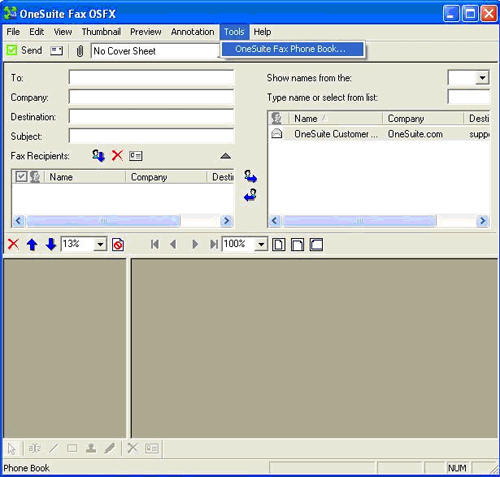Screen dimensions: 500x477
Task: Open the Help menu
Action: tap(262, 32)
